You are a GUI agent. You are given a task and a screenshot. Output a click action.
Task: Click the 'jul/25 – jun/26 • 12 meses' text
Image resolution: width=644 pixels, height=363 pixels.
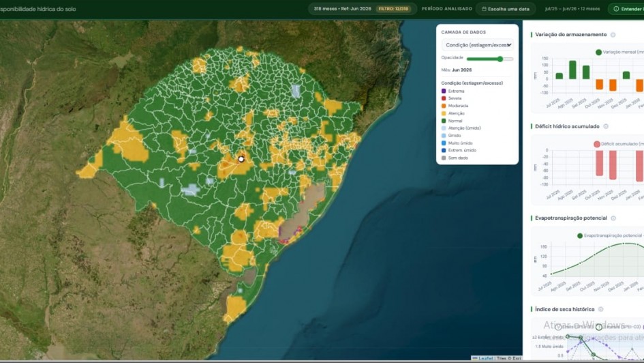[x=572, y=9]
